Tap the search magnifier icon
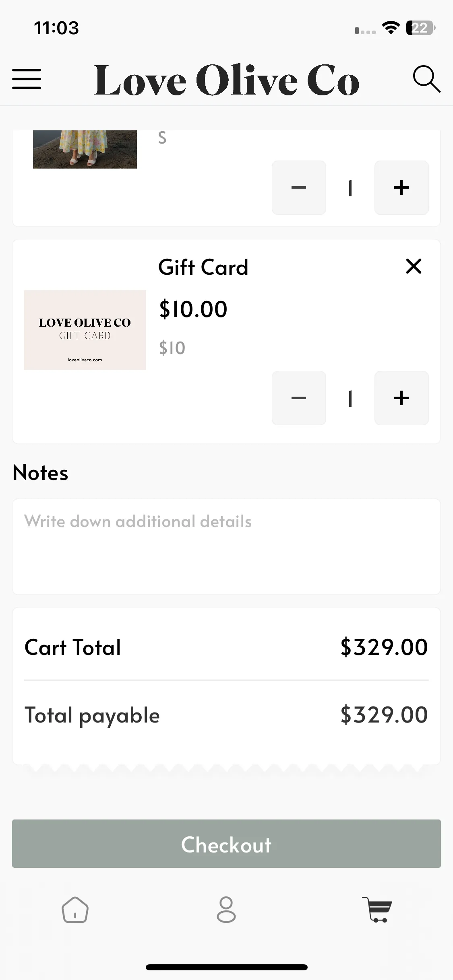This screenshot has height=980, width=453. (426, 79)
